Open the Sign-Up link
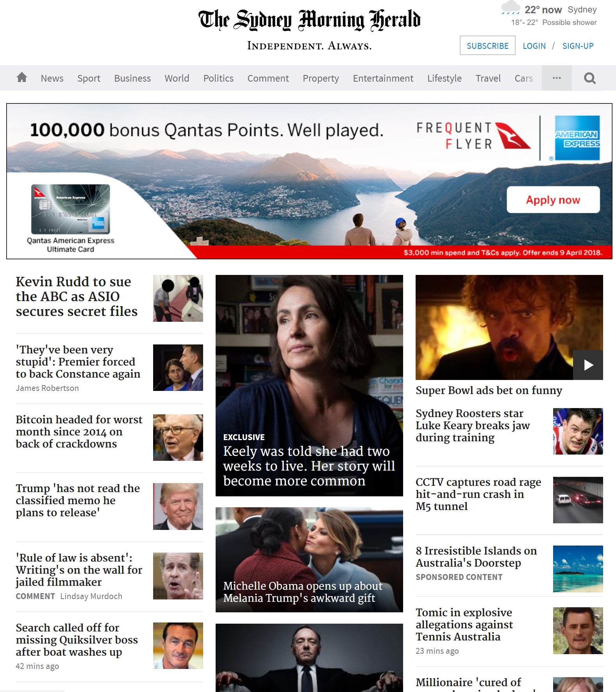Viewport: 616px width, 692px height. 578,46
